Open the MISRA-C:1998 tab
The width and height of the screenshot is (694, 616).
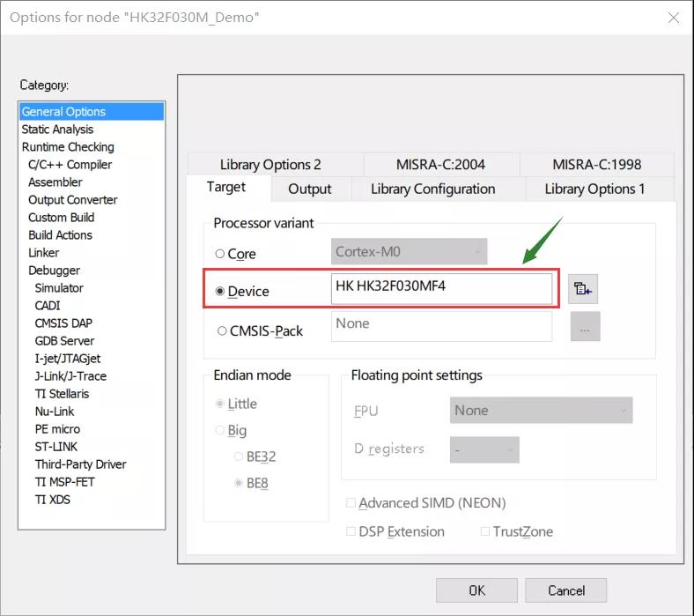pyautogui.click(x=596, y=165)
